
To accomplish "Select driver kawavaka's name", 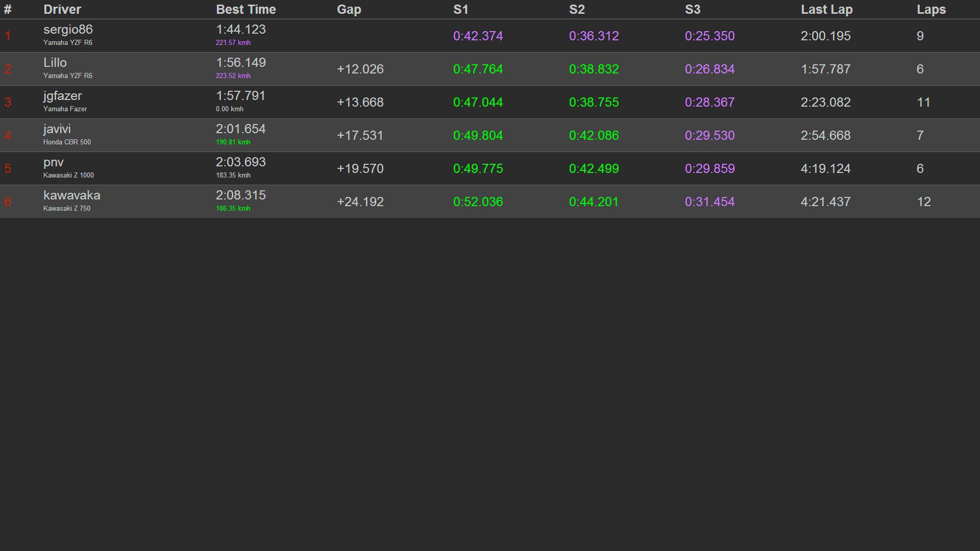I will [71, 195].
